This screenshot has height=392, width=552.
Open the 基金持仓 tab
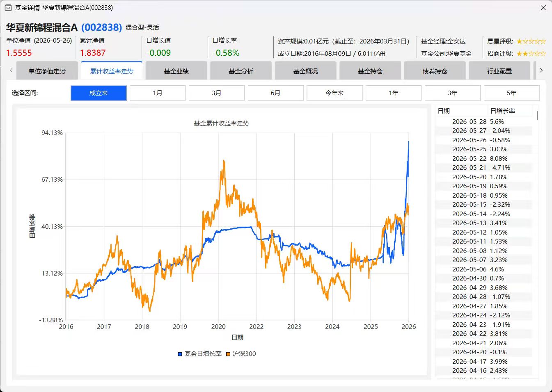pos(370,71)
